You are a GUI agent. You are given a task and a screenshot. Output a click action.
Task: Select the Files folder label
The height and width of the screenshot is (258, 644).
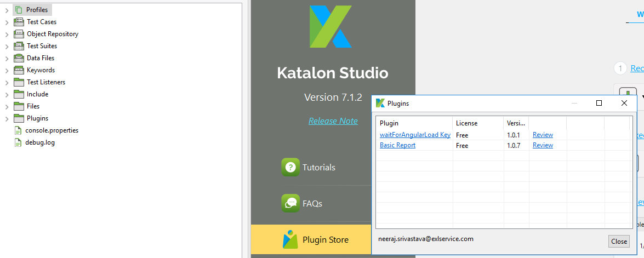click(x=33, y=106)
